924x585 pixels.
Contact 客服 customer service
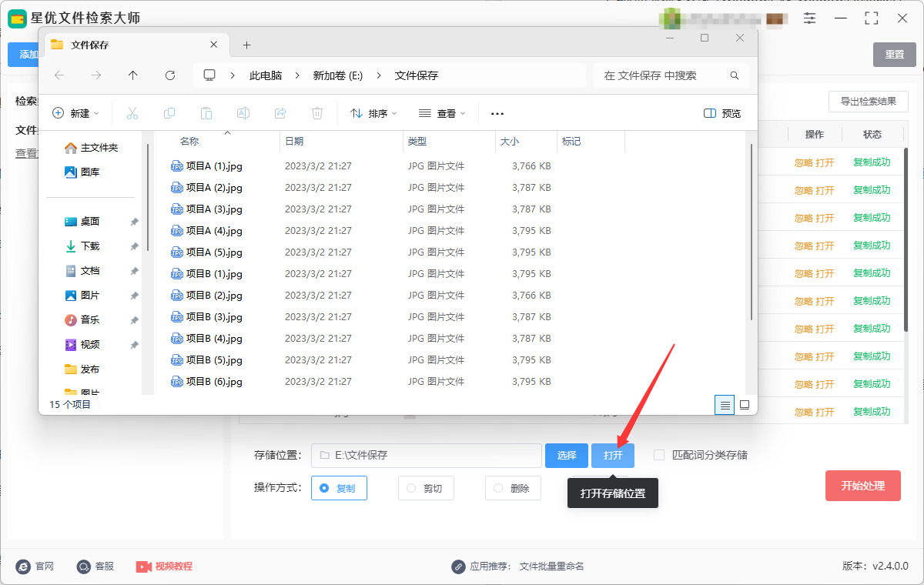(95, 567)
